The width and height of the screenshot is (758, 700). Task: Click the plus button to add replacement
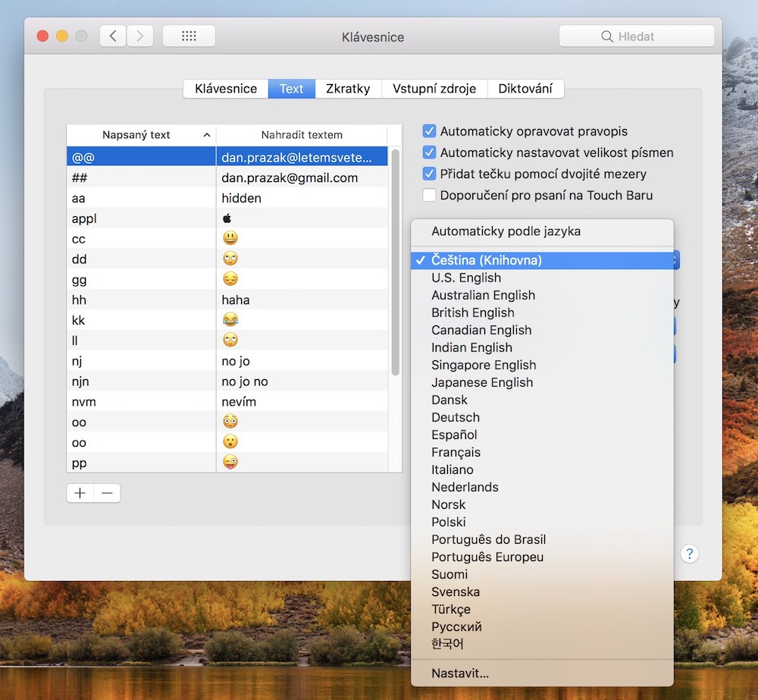tap(80, 493)
